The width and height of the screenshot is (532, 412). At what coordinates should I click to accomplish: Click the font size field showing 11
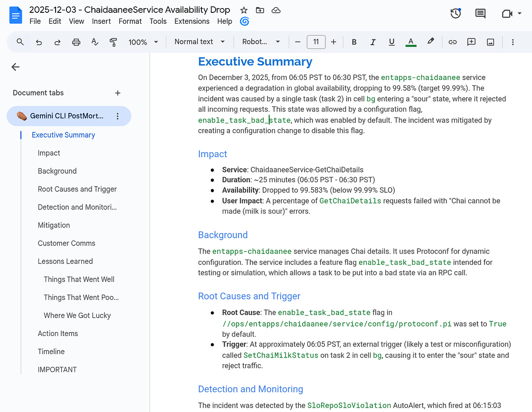coord(316,42)
